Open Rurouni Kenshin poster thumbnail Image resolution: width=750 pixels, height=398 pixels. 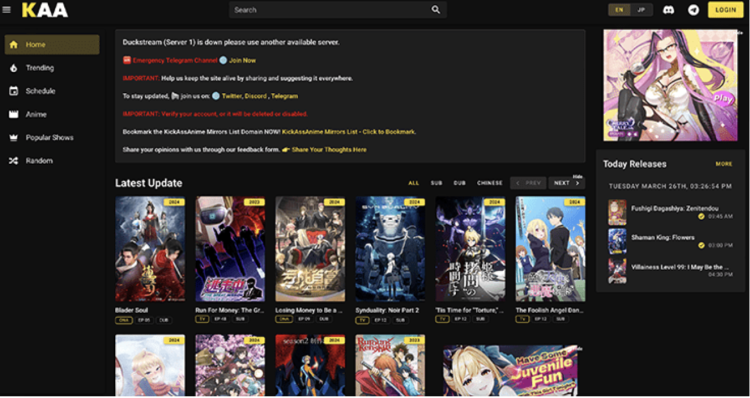click(x=390, y=365)
